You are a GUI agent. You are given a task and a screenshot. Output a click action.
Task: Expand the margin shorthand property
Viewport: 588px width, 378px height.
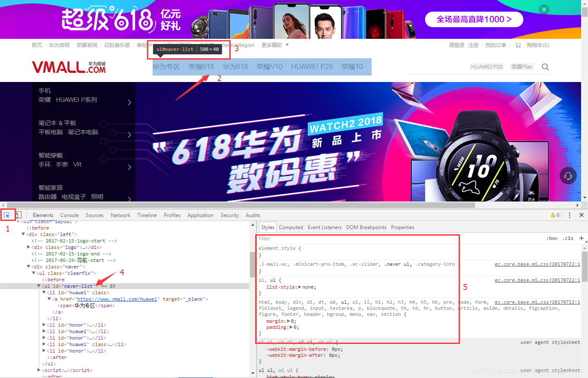coord(289,321)
